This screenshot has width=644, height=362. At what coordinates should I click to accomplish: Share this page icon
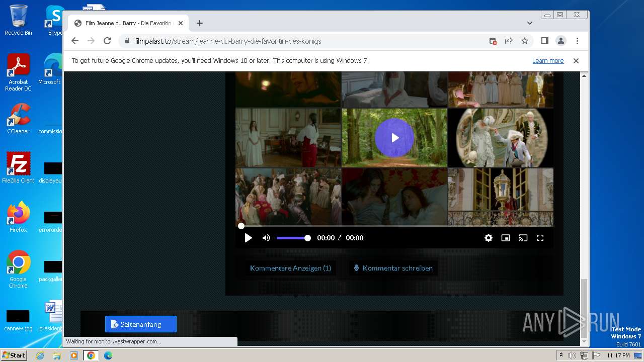509,41
